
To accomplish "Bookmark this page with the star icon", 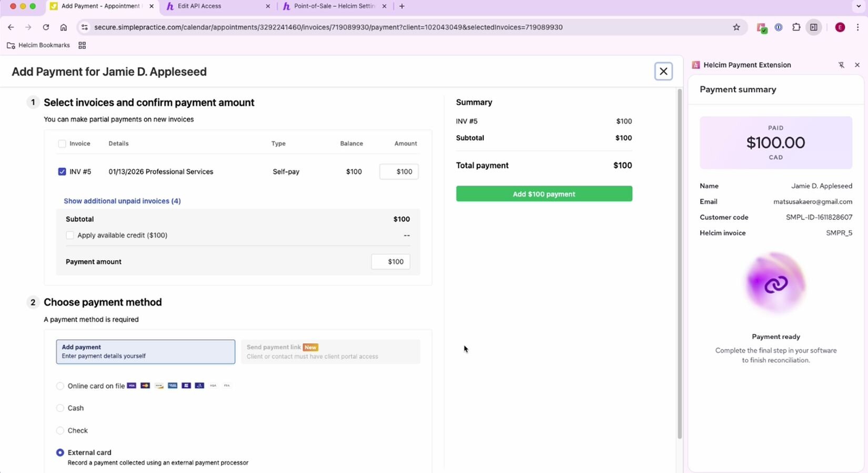I will [736, 27].
